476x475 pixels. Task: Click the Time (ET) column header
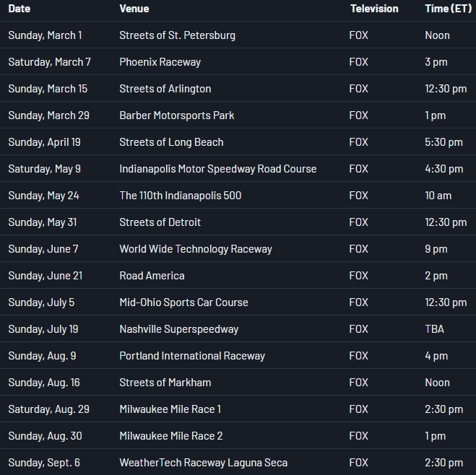coord(448,9)
